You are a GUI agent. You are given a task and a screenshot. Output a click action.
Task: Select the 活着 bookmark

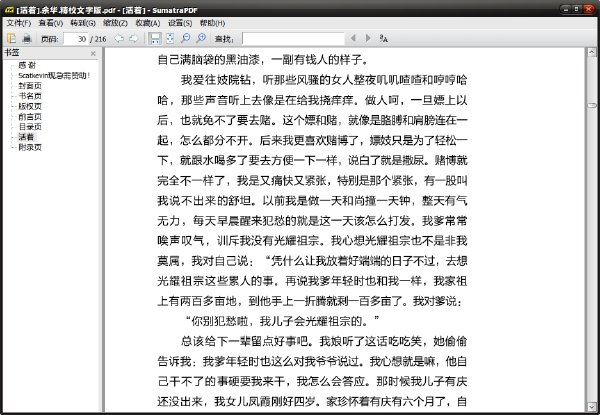point(26,137)
